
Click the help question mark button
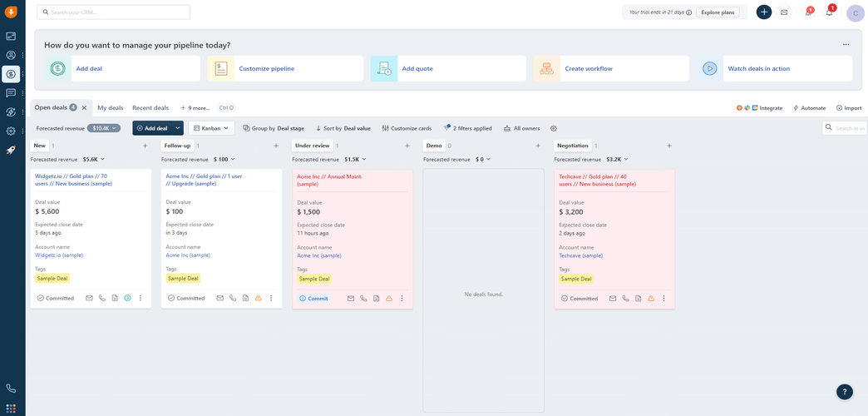[844, 392]
